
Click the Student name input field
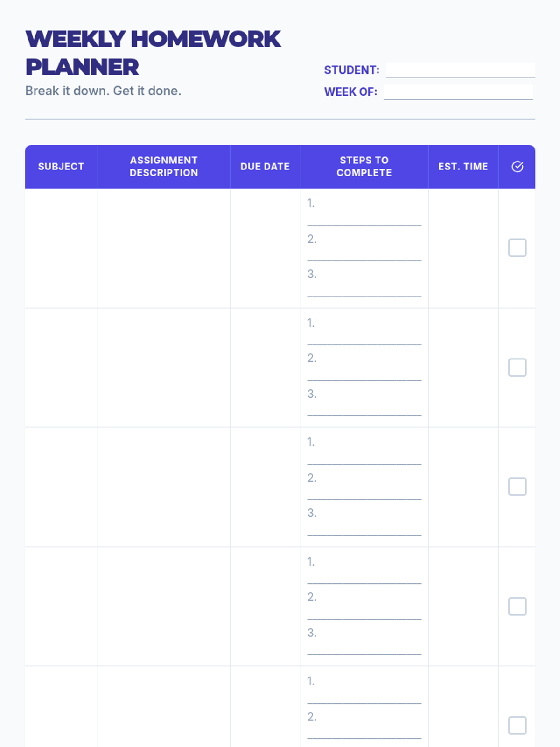tap(460, 70)
